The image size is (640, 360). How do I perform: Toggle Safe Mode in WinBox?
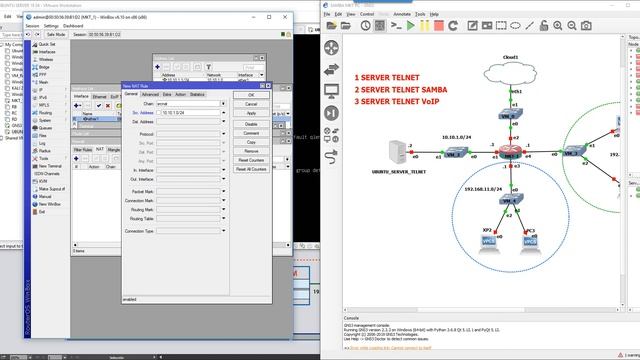(56, 35)
